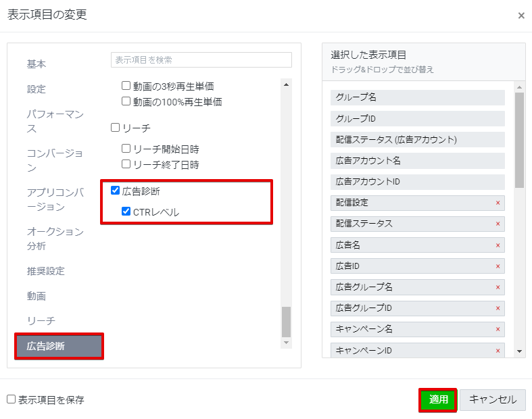532x419 pixels.
Task: Remove 配信ステータス item with red x
Action: (x=498, y=224)
